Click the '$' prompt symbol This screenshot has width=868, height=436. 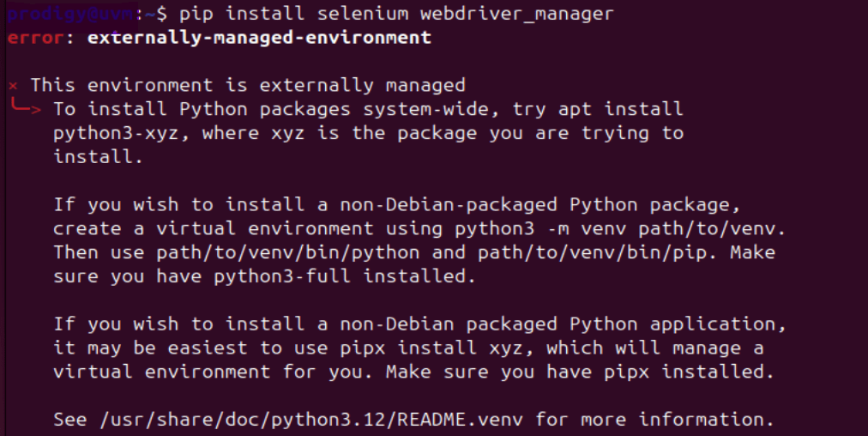[x=161, y=14]
